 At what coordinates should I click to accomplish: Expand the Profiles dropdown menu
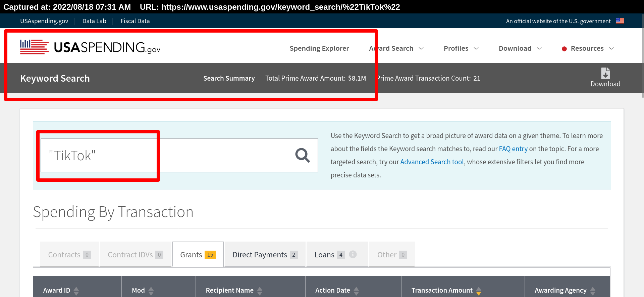coord(461,48)
